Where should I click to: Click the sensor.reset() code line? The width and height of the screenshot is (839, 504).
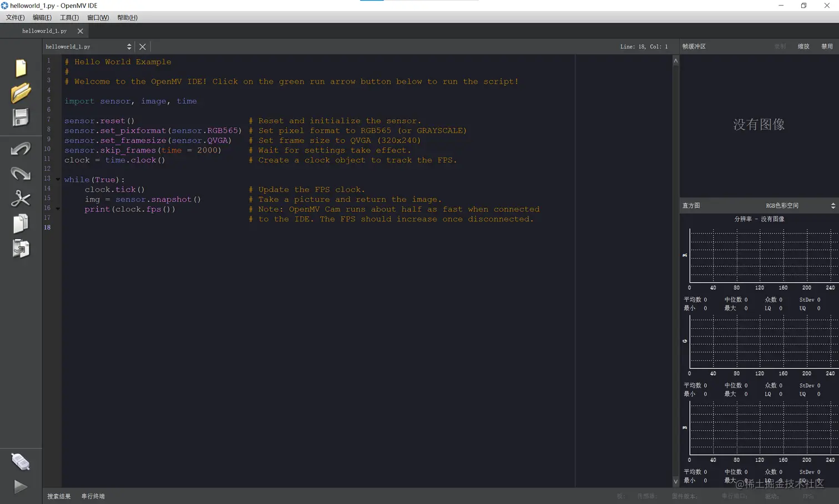pyautogui.click(x=99, y=121)
